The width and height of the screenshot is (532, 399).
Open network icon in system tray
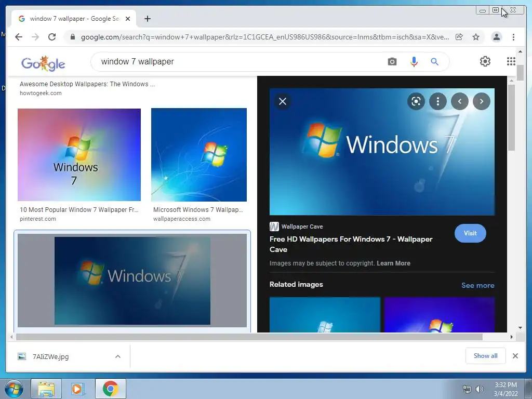[x=467, y=389]
